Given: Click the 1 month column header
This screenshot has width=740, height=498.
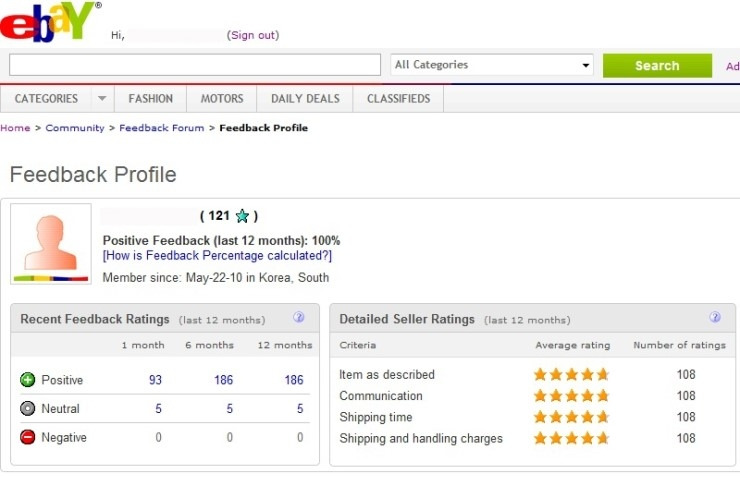Looking at the screenshot, I should click(143, 346).
